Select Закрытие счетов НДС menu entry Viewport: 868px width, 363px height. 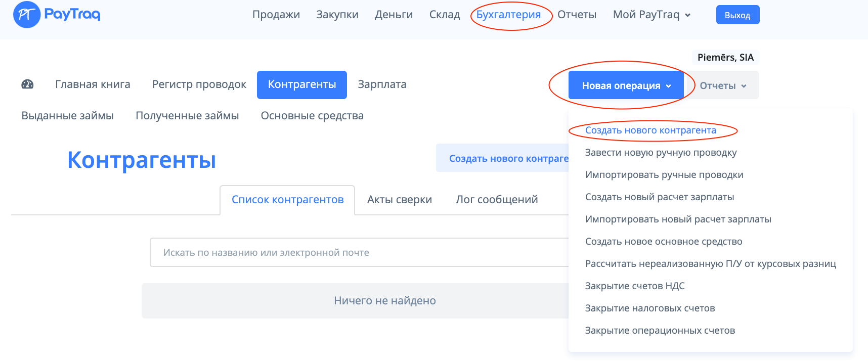click(x=635, y=286)
